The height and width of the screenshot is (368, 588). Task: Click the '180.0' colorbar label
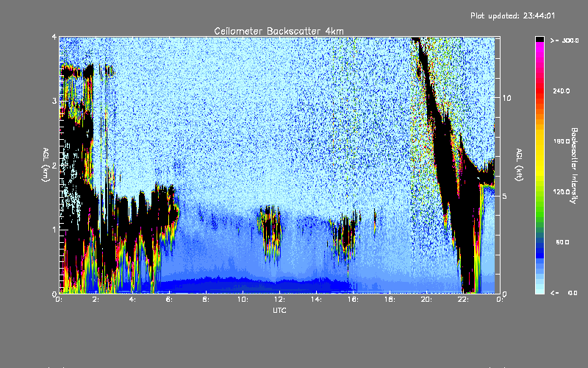pyautogui.click(x=562, y=141)
